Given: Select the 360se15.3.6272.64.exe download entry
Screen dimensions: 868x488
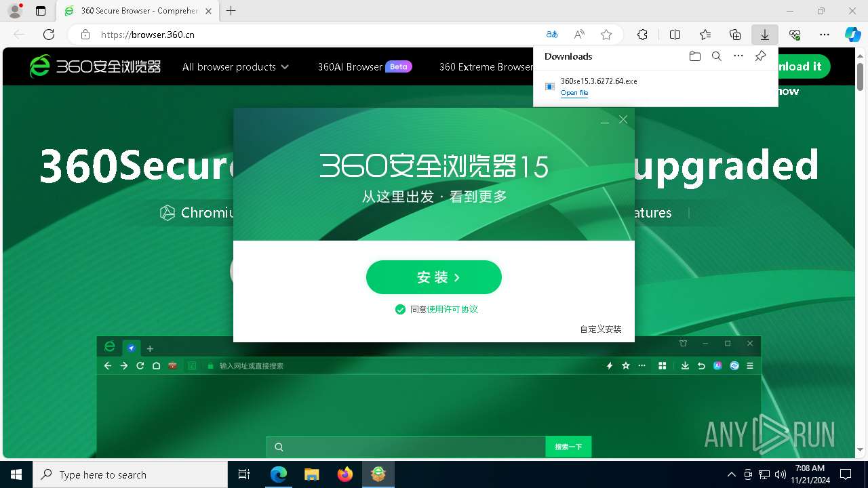Looking at the screenshot, I should point(655,87).
